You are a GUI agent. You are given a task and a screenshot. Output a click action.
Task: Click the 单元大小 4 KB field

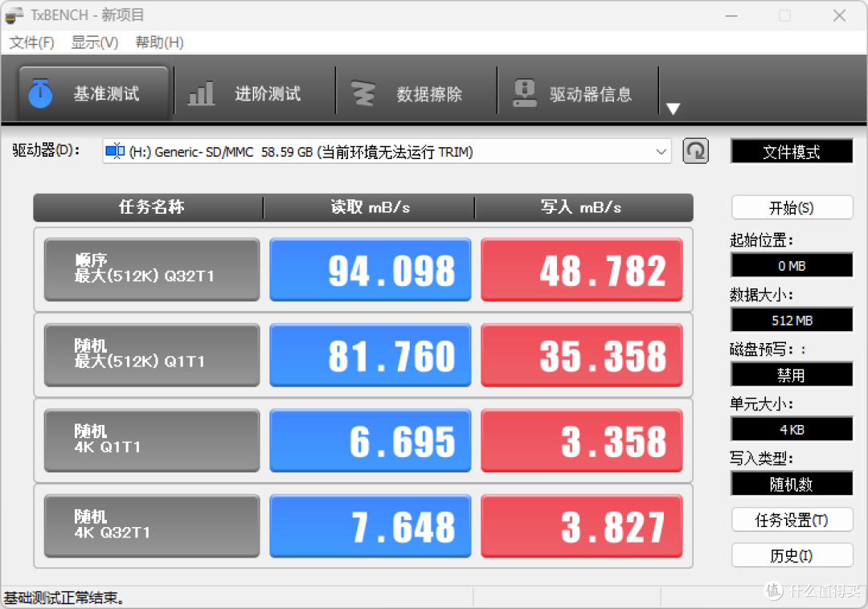[792, 429]
